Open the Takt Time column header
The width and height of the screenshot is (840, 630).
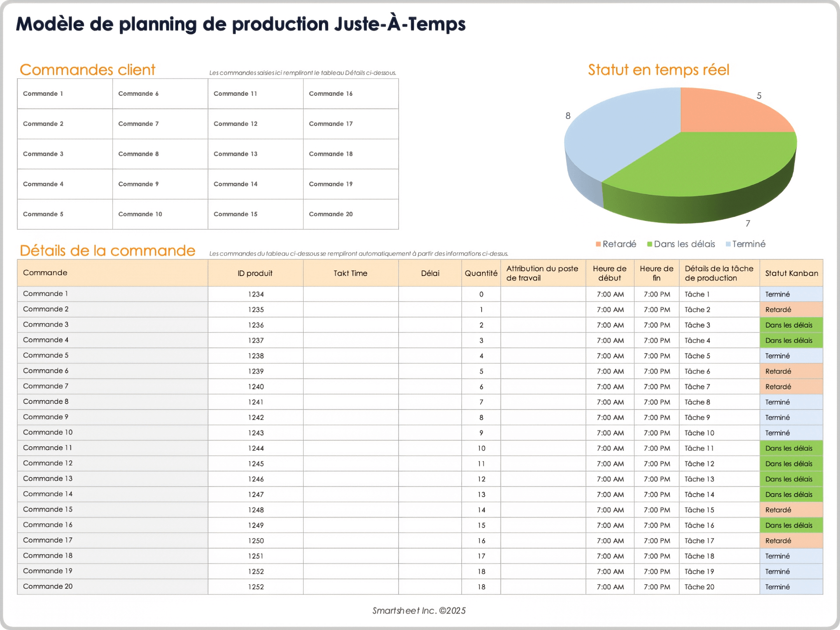350,273
